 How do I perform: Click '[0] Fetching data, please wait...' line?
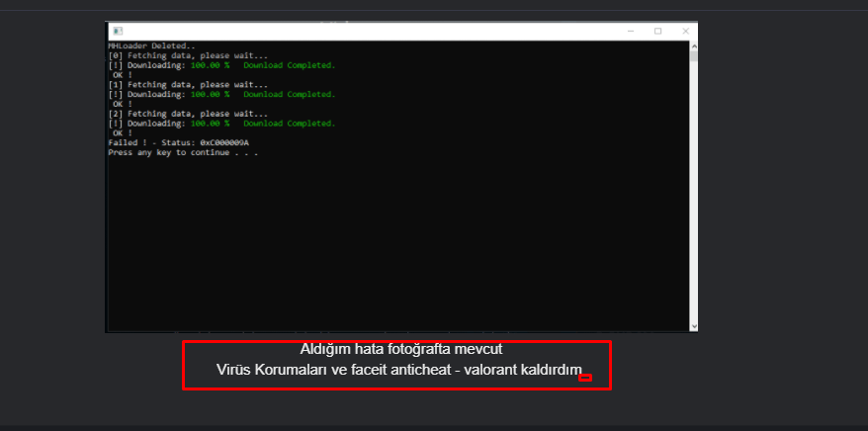pos(188,56)
